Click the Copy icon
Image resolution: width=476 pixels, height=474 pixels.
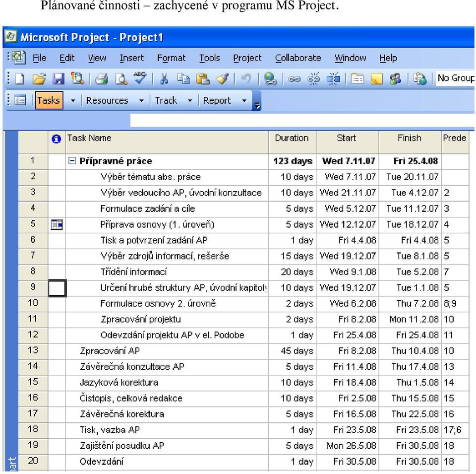pyautogui.click(x=183, y=79)
